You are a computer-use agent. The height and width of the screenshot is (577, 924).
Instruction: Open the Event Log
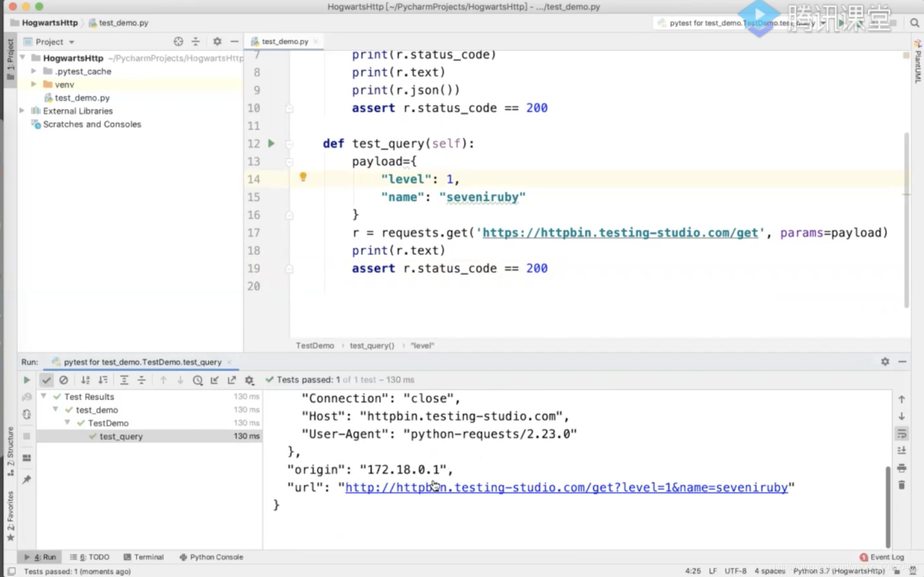click(882, 557)
